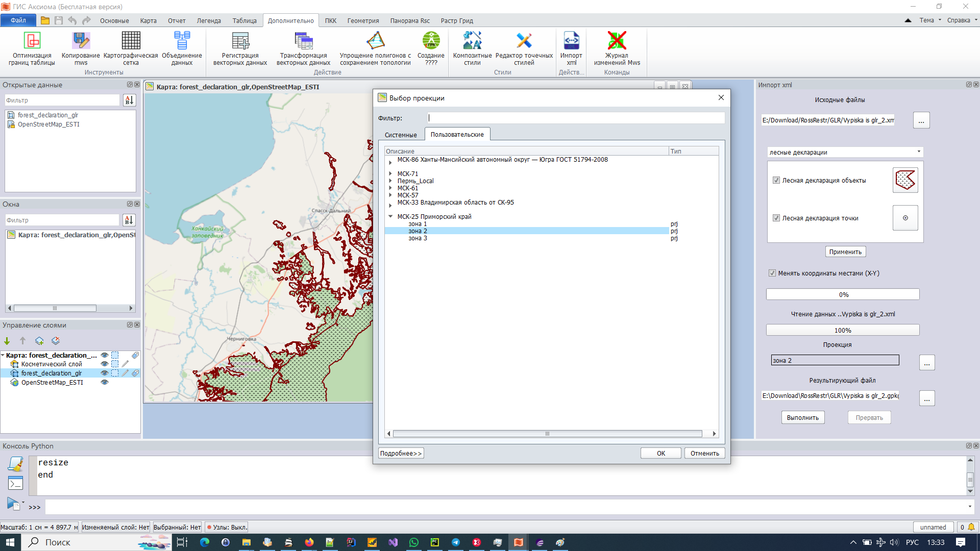Switch to the Системные tab
Viewport: 980px width, 551px height.
[401, 135]
